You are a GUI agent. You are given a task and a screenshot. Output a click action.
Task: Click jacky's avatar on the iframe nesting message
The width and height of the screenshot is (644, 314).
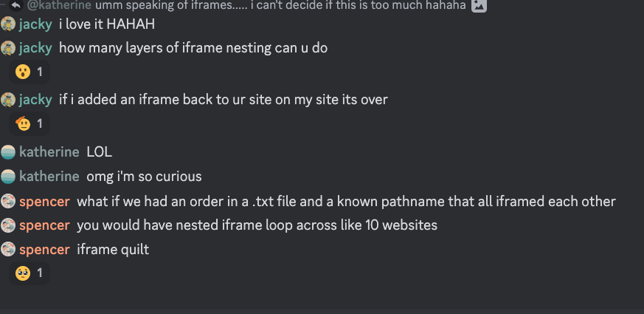pos(8,48)
